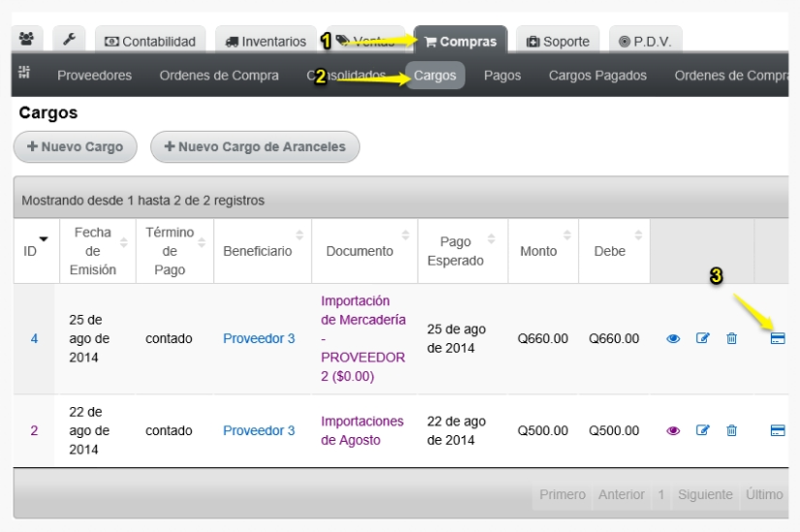Select the Compras tab
Viewport: 800px width, 532px height.
pyautogui.click(x=461, y=41)
